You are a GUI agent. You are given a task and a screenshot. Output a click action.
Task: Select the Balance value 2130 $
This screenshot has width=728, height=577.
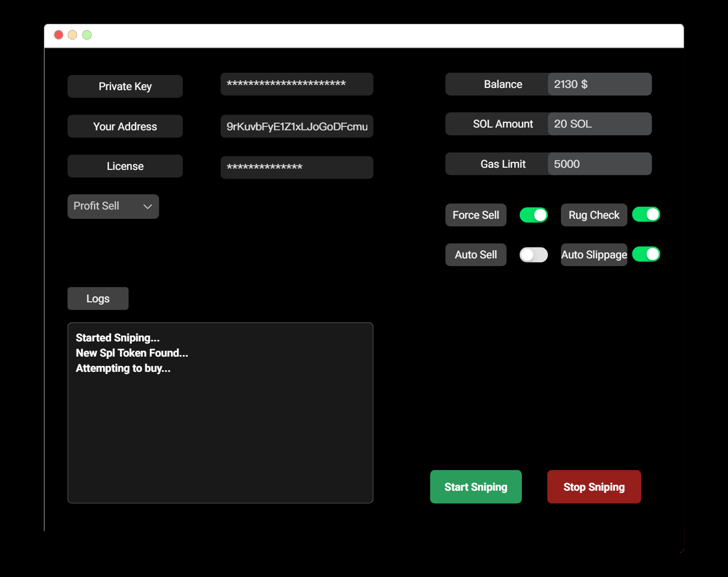(x=599, y=84)
